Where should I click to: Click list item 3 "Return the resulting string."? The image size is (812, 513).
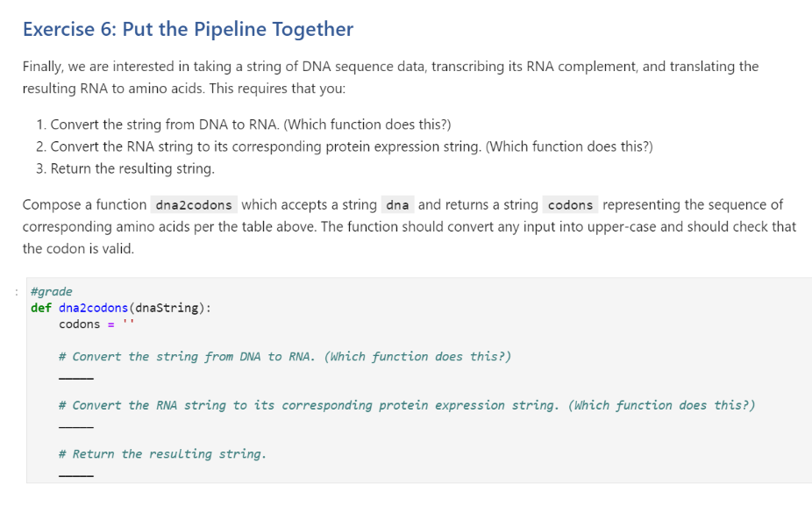pos(132,168)
